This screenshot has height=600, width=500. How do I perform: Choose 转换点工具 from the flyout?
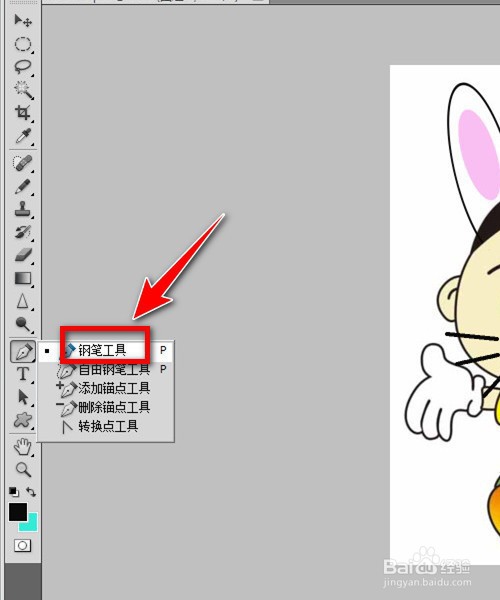[x=106, y=426]
